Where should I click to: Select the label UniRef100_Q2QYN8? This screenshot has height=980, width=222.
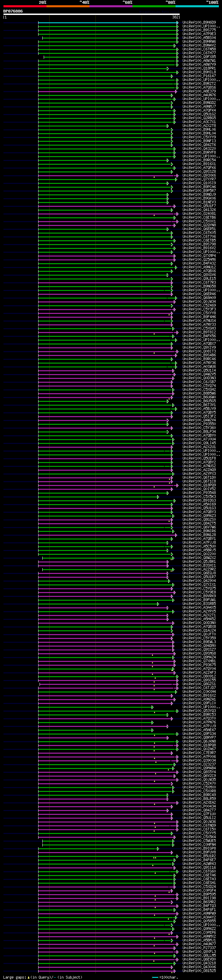pyautogui.click(x=199, y=225)
